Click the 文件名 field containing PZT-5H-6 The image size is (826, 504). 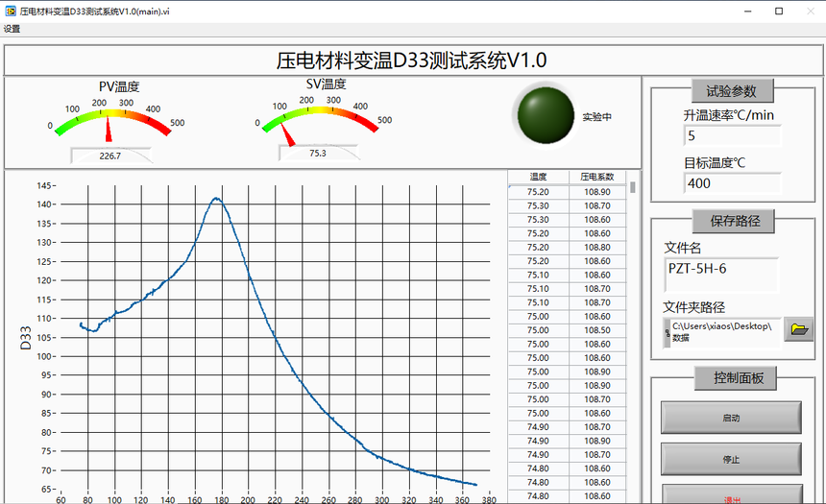(x=721, y=274)
